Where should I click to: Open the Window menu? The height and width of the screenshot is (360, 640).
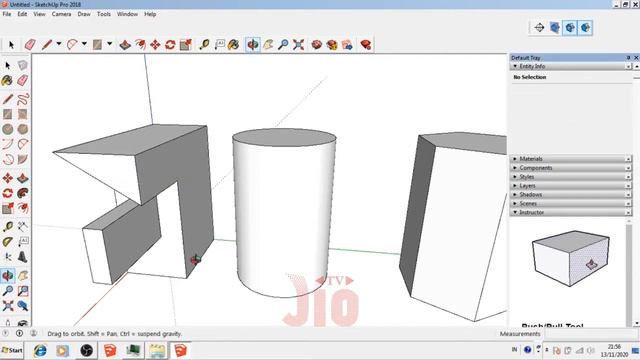click(127, 14)
